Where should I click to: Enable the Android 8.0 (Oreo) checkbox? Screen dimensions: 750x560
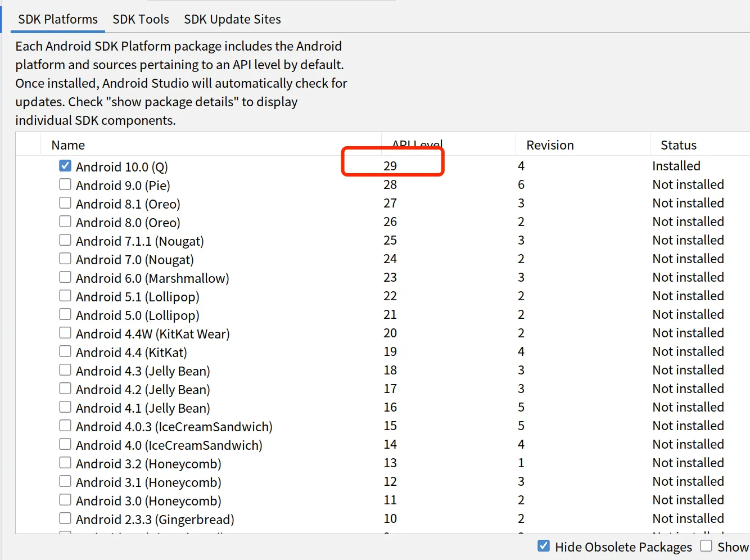(x=65, y=222)
